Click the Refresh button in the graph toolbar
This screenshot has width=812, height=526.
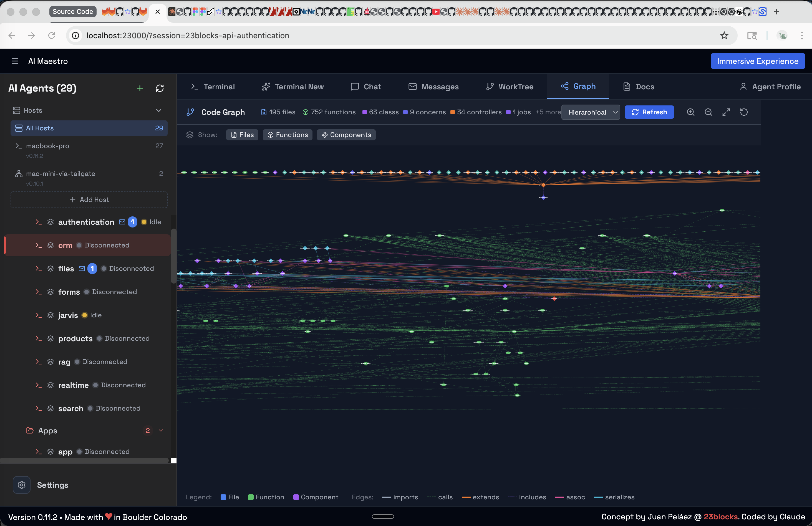649,112
